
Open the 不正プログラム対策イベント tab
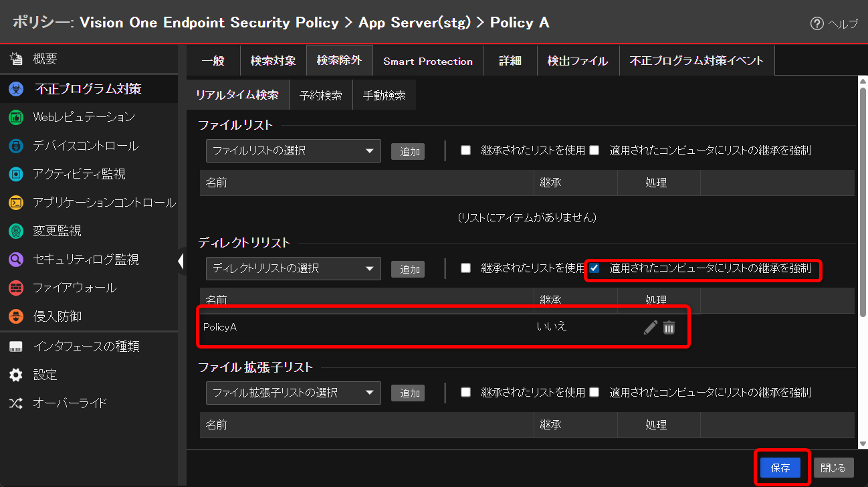(x=697, y=61)
